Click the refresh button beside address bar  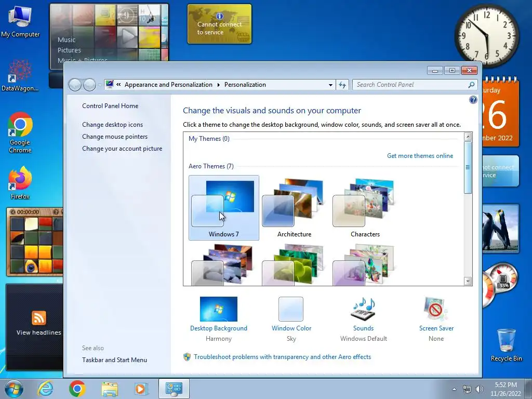point(342,85)
